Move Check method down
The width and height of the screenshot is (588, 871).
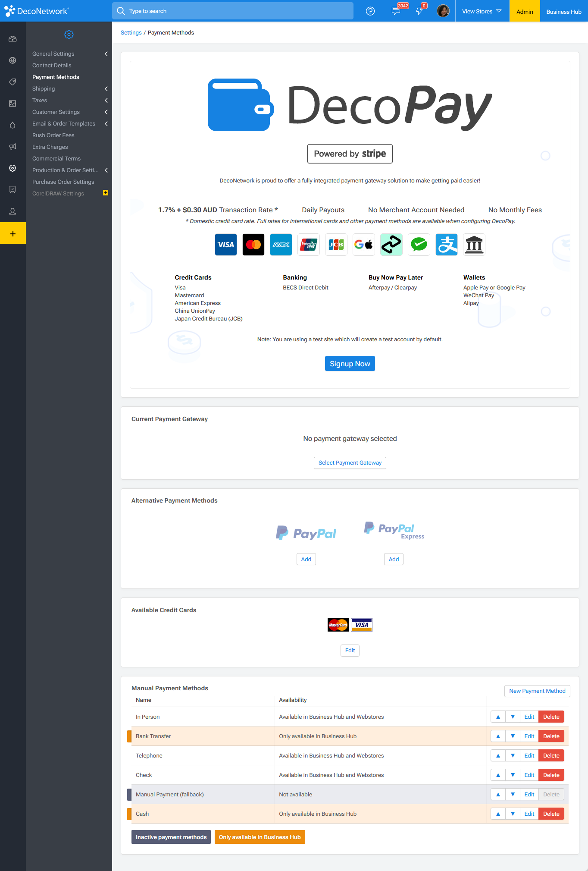pyautogui.click(x=513, y=775)
